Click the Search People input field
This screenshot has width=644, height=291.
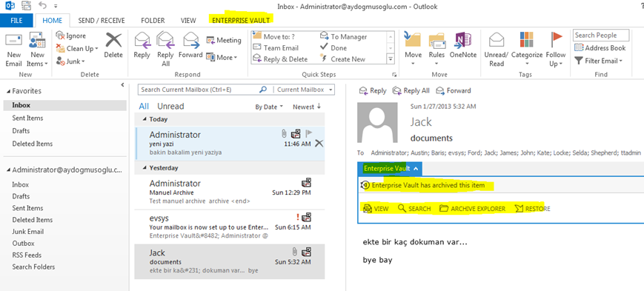601,36
